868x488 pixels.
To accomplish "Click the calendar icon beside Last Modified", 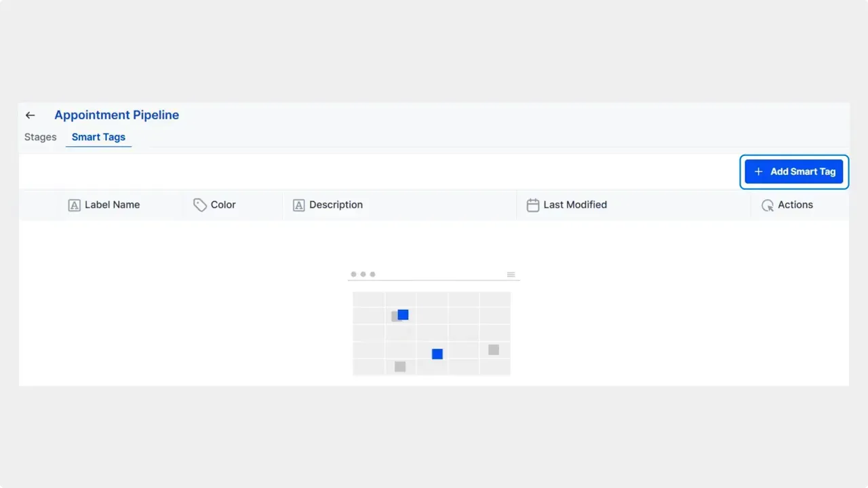I will (533, 205).
